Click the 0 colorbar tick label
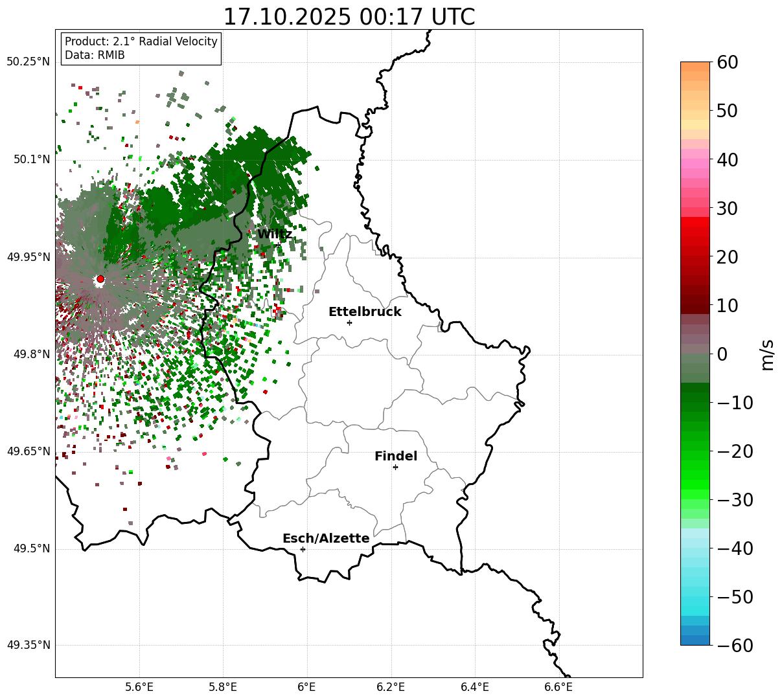This screenshot has height=700, width=782. 722,354
